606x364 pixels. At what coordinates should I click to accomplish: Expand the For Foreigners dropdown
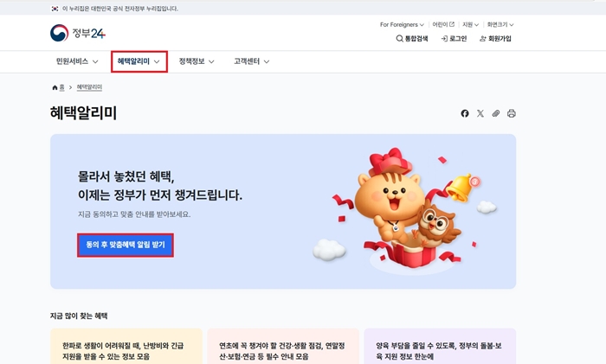402,24
